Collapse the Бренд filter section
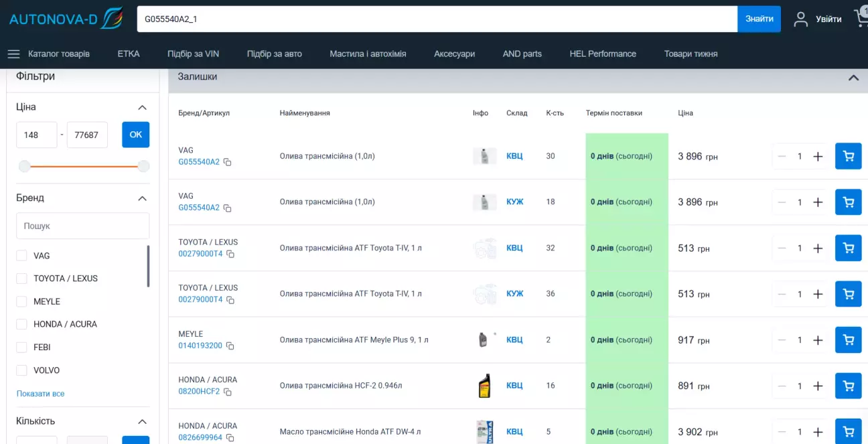 click(142, 198)
